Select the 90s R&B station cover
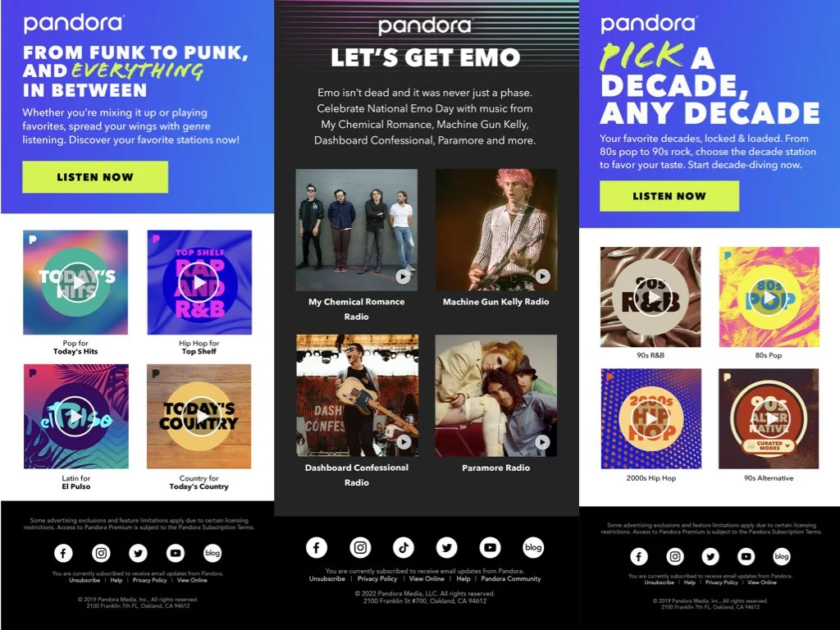The width and height of the screenshot is (840, 630). click(x=651, y=297)
